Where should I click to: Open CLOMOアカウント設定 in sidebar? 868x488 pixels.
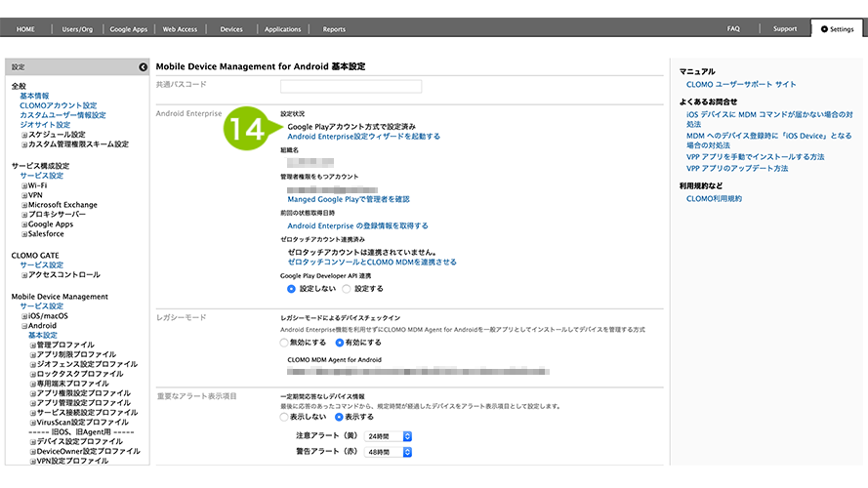pyautogui.click(x=59, y=105)
